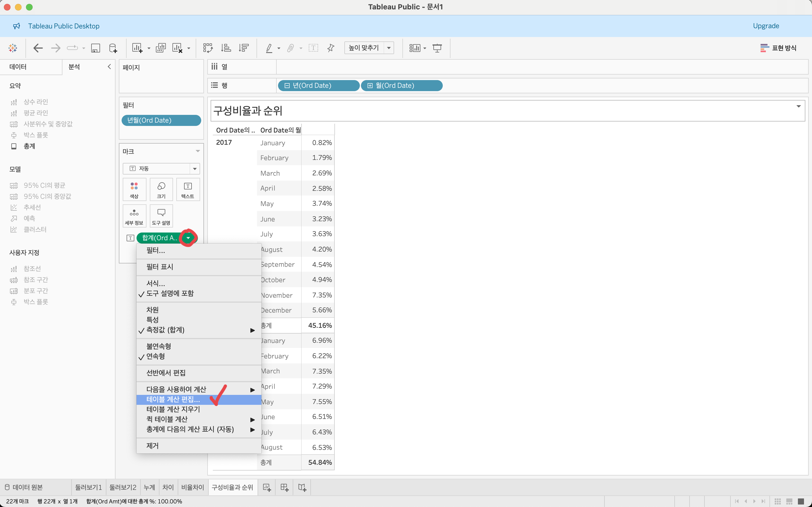
Task: Toggle '도구 설명에 포함' checked menu item
Action: [170, 293]
